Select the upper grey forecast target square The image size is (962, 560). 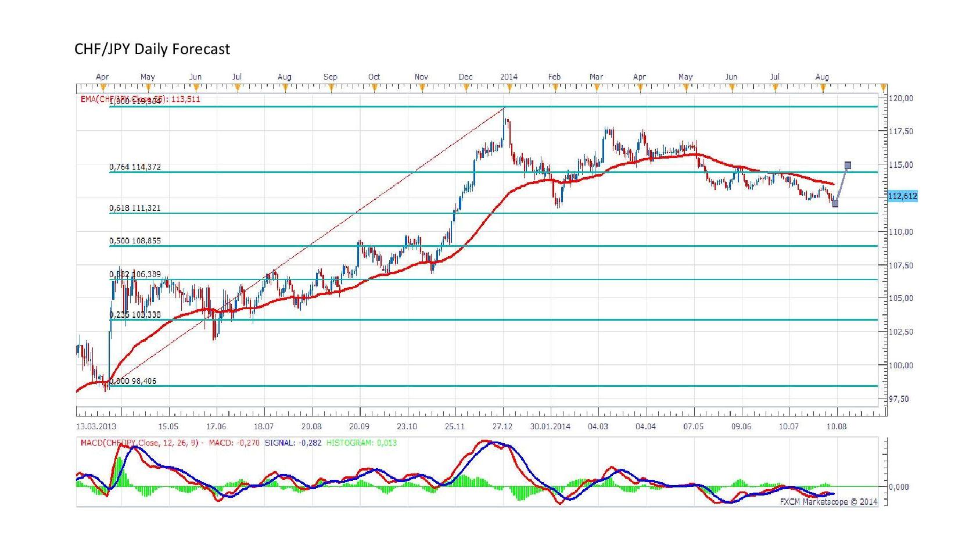pyautogui.click(x=848, y=166)
